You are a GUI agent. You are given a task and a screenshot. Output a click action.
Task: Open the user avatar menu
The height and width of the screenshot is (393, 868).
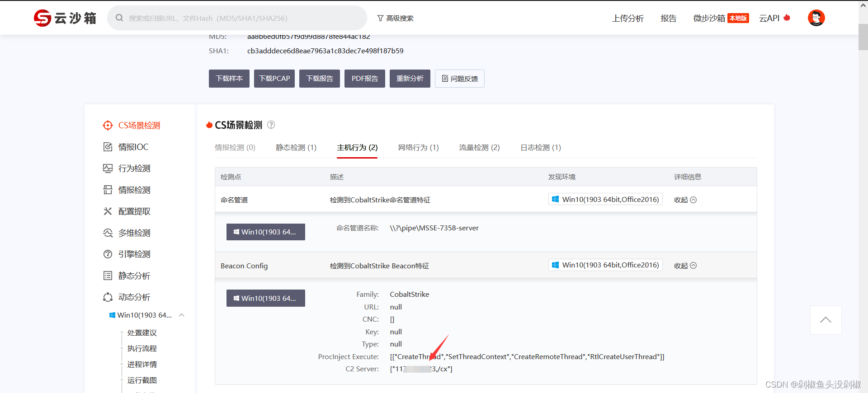(x=816, y=18)
